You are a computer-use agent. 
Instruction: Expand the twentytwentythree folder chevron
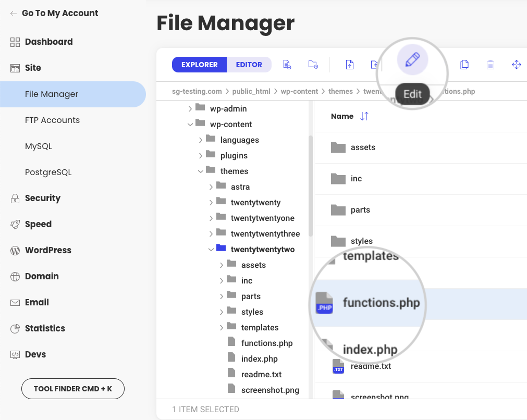(211, 233)
